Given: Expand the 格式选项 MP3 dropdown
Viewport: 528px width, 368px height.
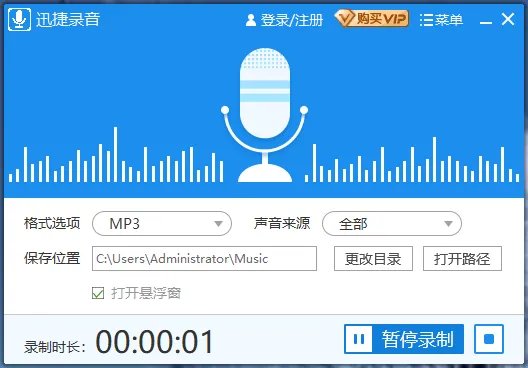Looking at the screenshot, I should [x=162, y=224].
